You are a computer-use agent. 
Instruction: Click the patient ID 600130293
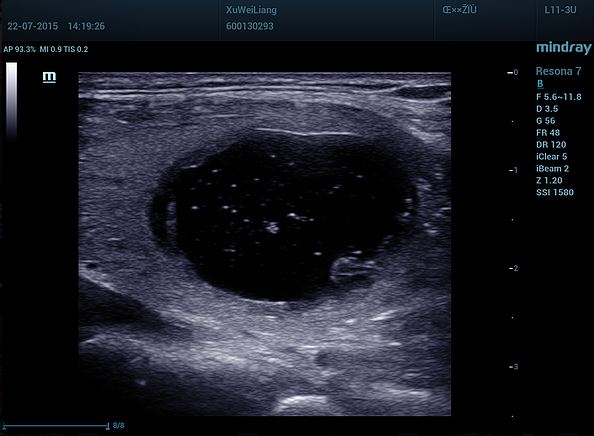(x=250, y=26)
